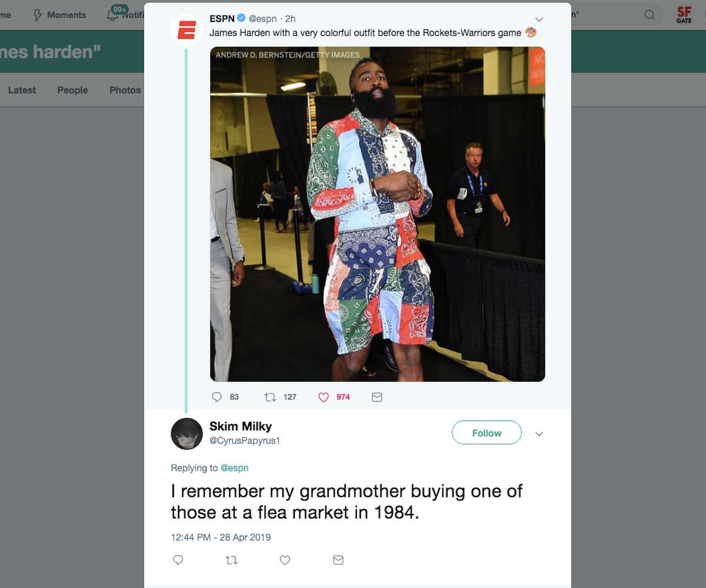Expand options on Skim Milky's tweet
The height and width of the screenshot is (588, 706).
[x=539, y=434]
